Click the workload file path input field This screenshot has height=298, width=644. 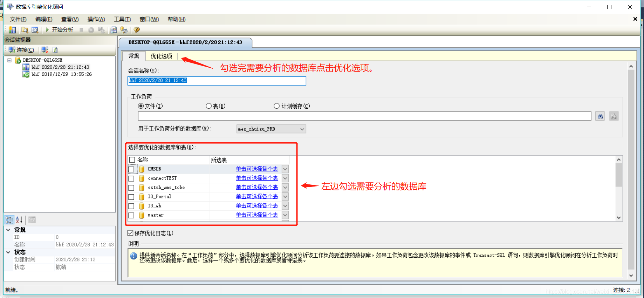pyautogui.click(x=364, y=116)
